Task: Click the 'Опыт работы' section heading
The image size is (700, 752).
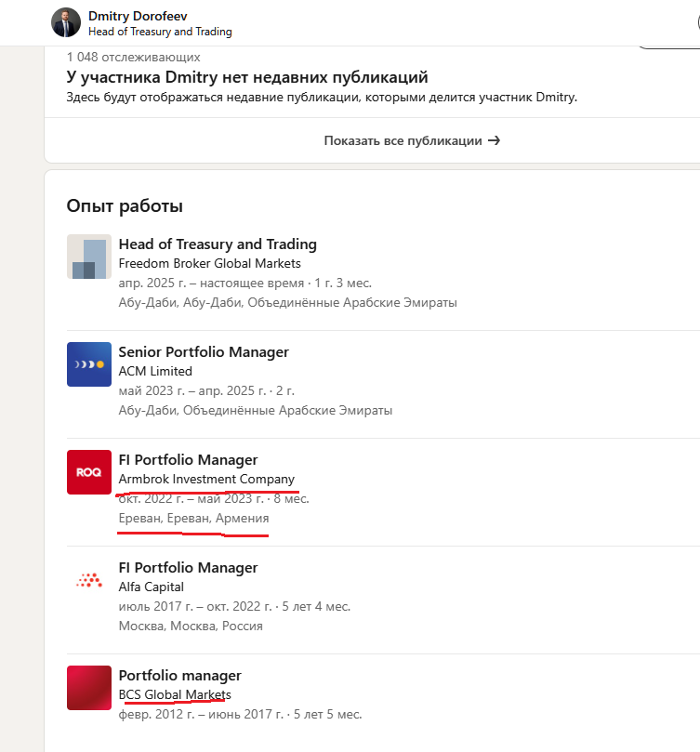Action: click(x=125, y=206)
